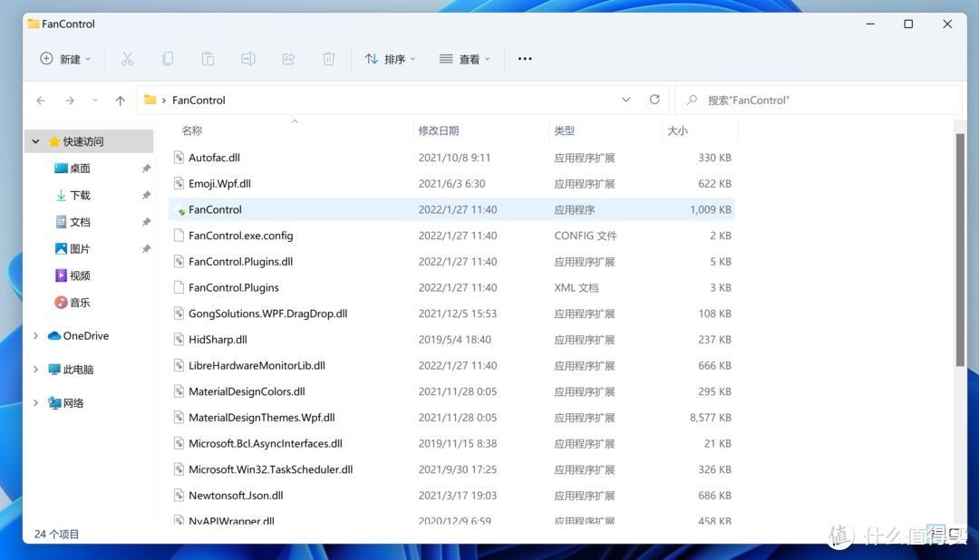
Task: Click the 2019/5/4 18:40 date cell
Action: point(454,340)
